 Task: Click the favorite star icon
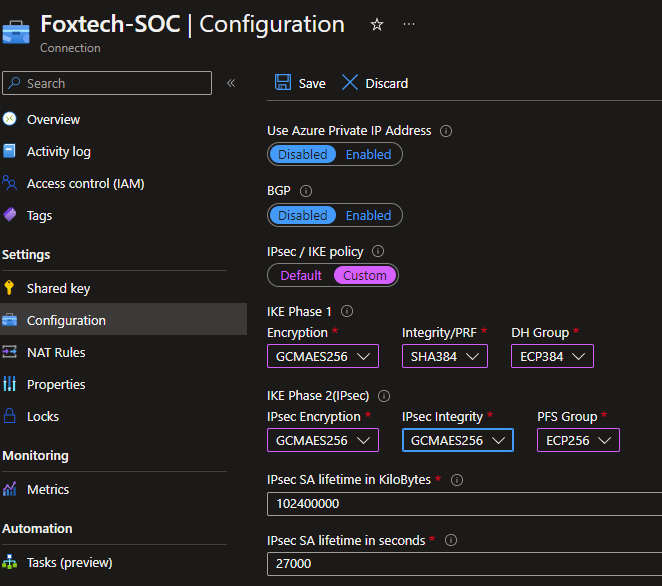[x=377, y=24]
